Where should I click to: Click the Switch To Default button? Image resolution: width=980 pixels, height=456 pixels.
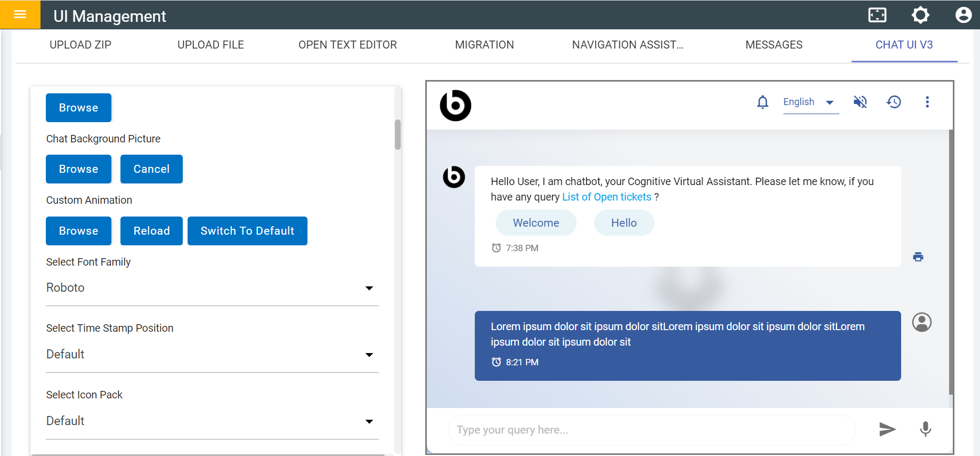point(247,231)
